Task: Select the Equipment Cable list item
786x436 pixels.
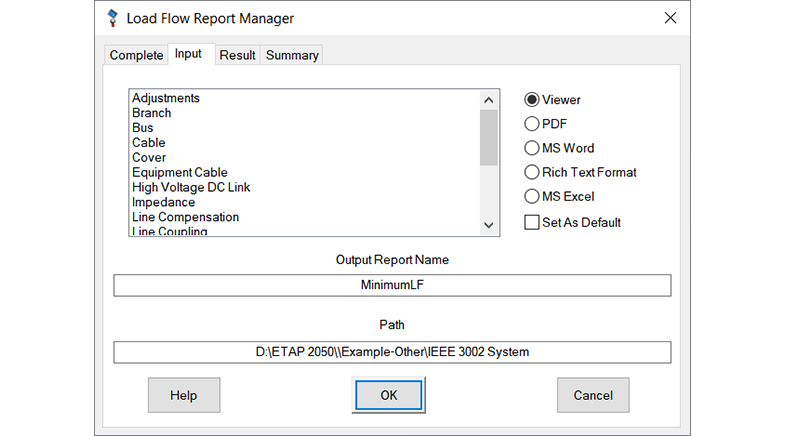Action: click(x=180, y=172)
